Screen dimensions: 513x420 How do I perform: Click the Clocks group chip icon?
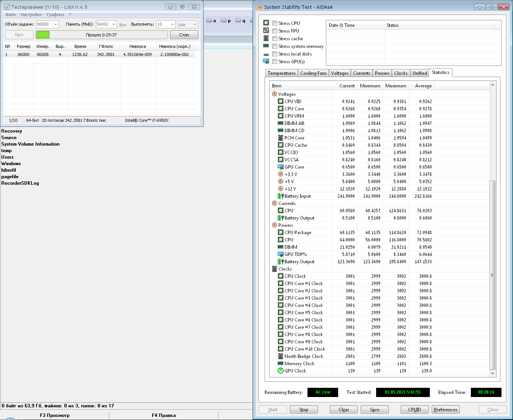tap(275, 269)
